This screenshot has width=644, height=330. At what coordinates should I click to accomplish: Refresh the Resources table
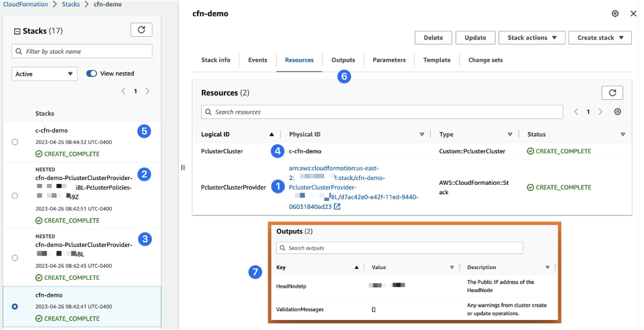(x=612, y=93)
